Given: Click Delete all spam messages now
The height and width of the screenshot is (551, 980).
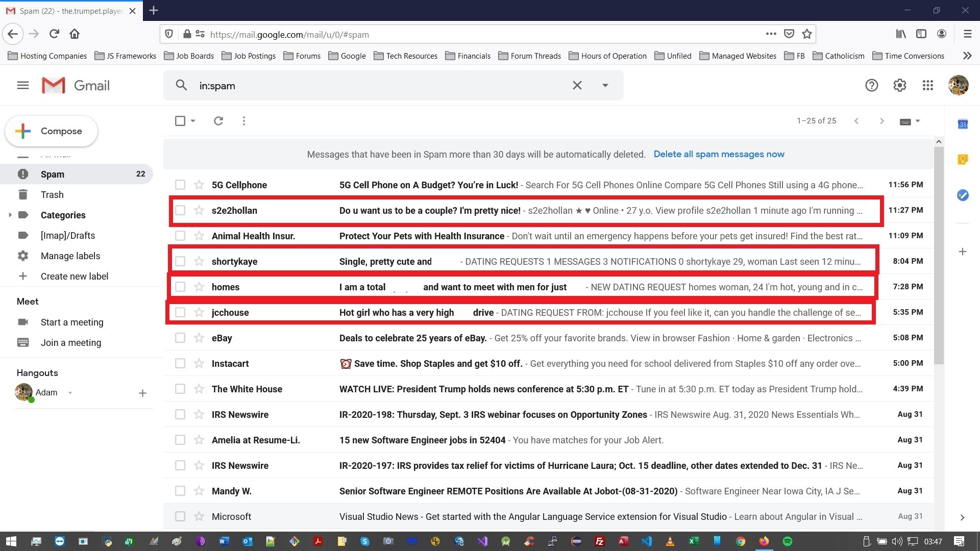Looking at the screenshot, I should click(x=719, y=154).
